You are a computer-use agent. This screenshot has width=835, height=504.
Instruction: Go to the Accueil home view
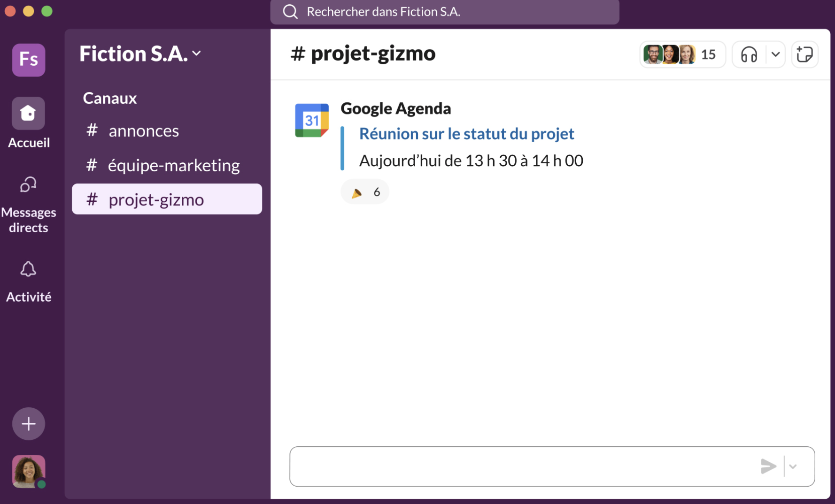(28, 123)
